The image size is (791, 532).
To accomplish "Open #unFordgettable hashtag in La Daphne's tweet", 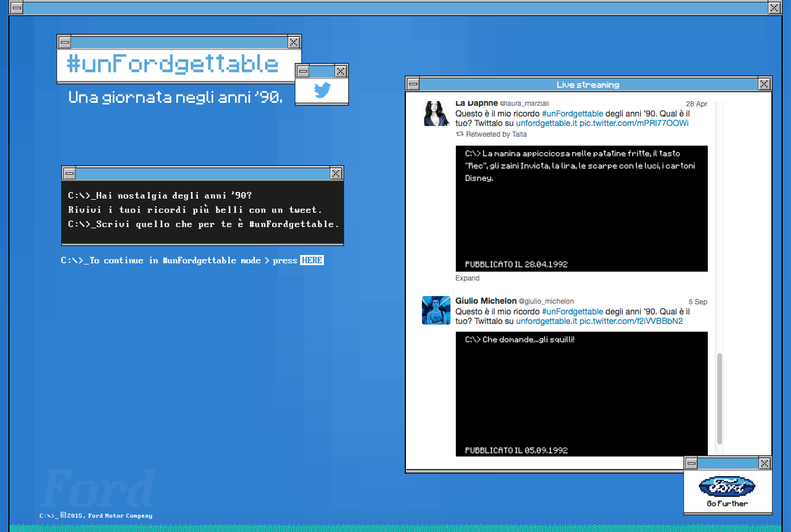I will (x=572, y=114).
